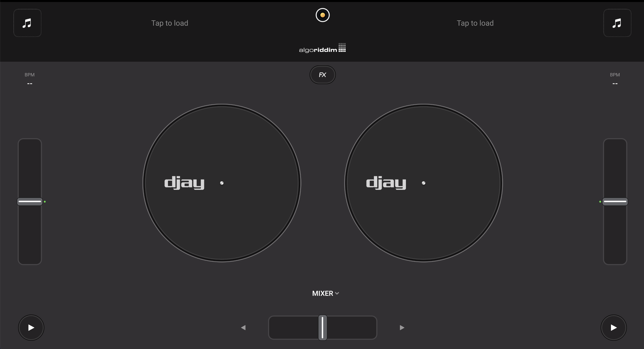
Task: Start playback on the left deck
Action: point(31,327)
